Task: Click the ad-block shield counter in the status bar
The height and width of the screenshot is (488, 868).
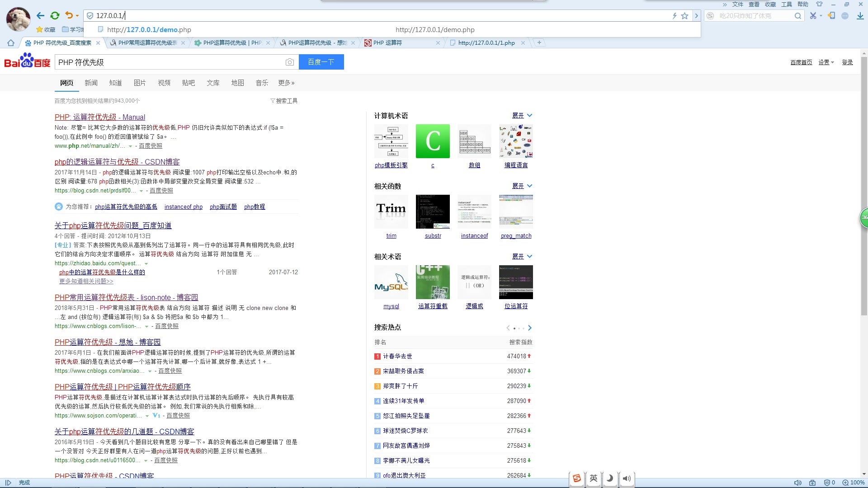Action: (x=829, y=483)
